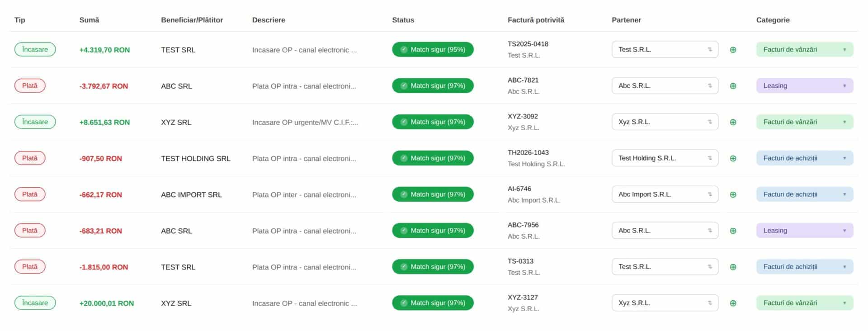Click the plus icon on the XYZ-3092 row
Screen dimensions: 868x331
[x=733, y=122]
